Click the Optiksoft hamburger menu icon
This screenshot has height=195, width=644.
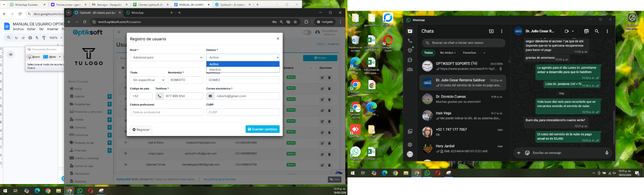(119, 32)
